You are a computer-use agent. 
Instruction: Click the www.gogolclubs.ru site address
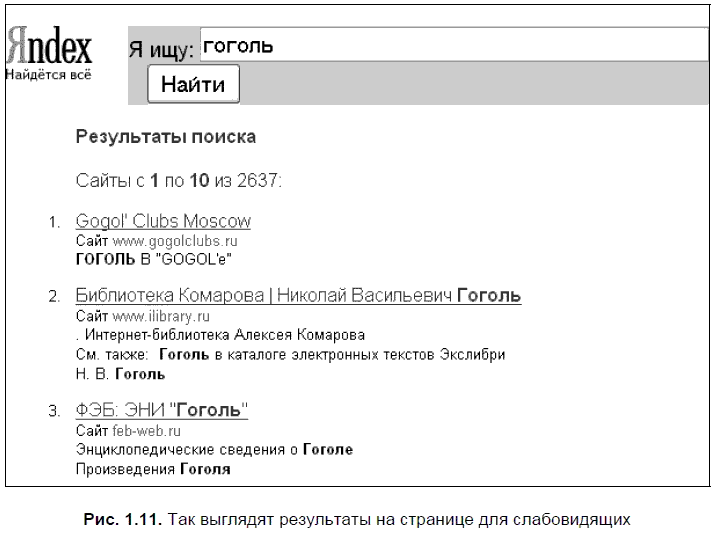[175, 241]
